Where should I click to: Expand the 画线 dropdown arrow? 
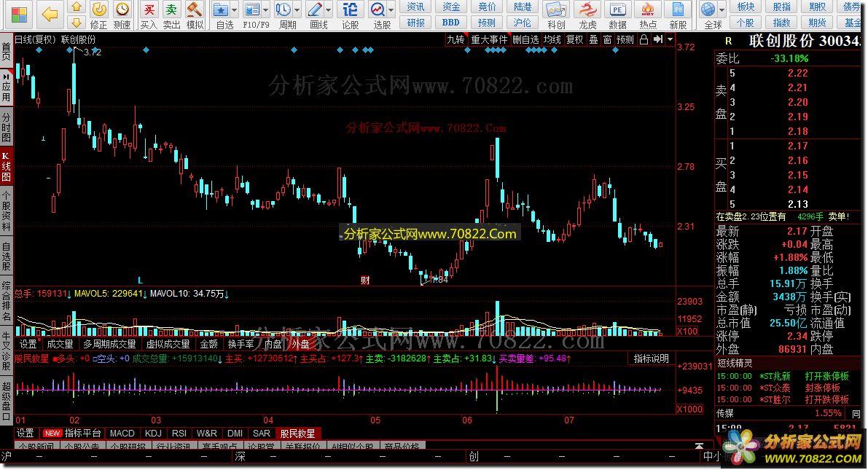pyautogui.click(x=328, y=10)
